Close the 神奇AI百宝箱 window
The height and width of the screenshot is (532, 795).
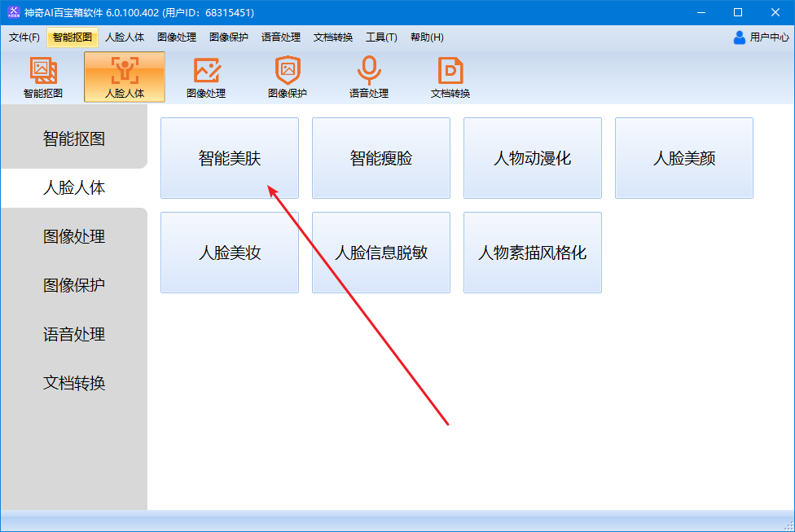[775, 13]
